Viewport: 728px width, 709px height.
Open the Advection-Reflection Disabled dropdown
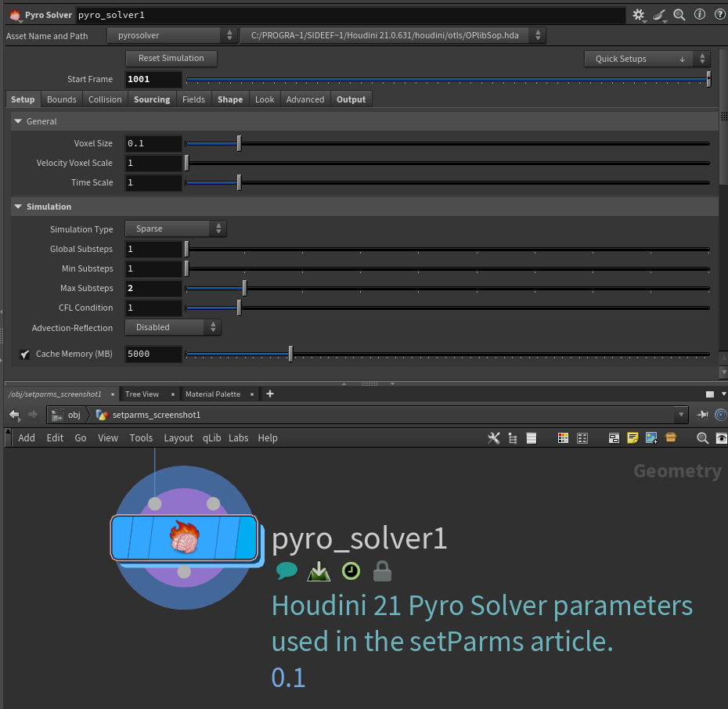tap(173, 327)
